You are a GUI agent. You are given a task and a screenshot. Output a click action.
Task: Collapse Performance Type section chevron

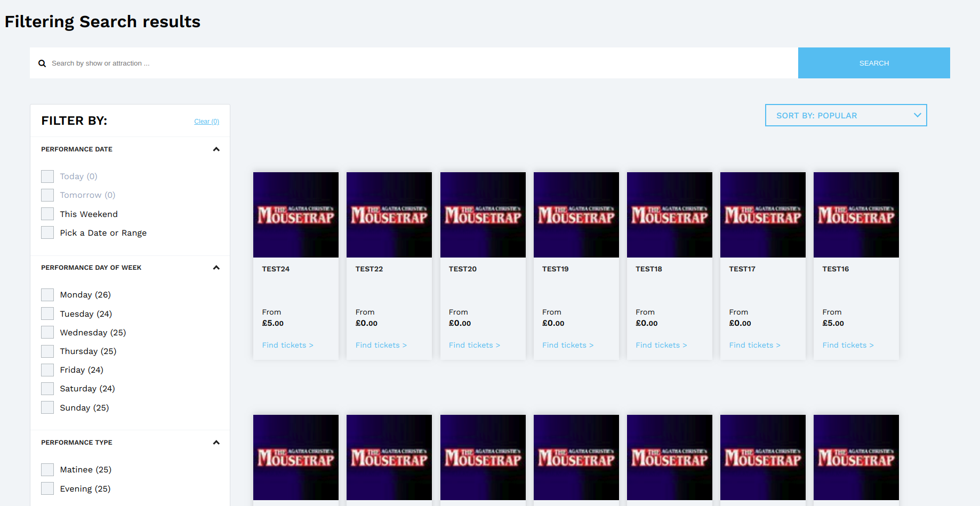(216, 443)
